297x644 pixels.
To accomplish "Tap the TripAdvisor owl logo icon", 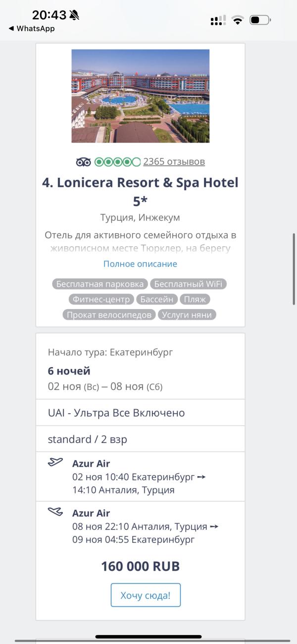I will click(83, 162).
